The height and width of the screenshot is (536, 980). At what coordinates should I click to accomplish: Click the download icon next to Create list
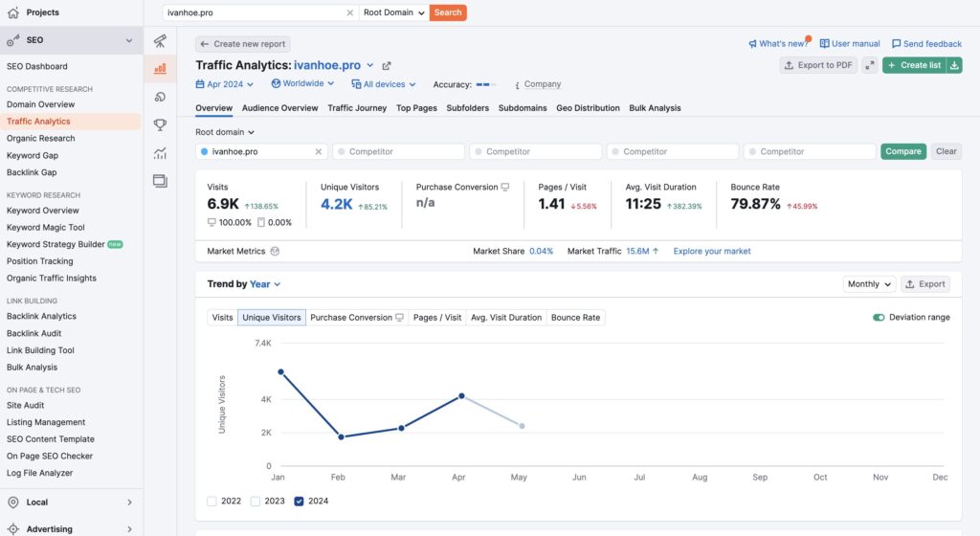tap(954, 65)
